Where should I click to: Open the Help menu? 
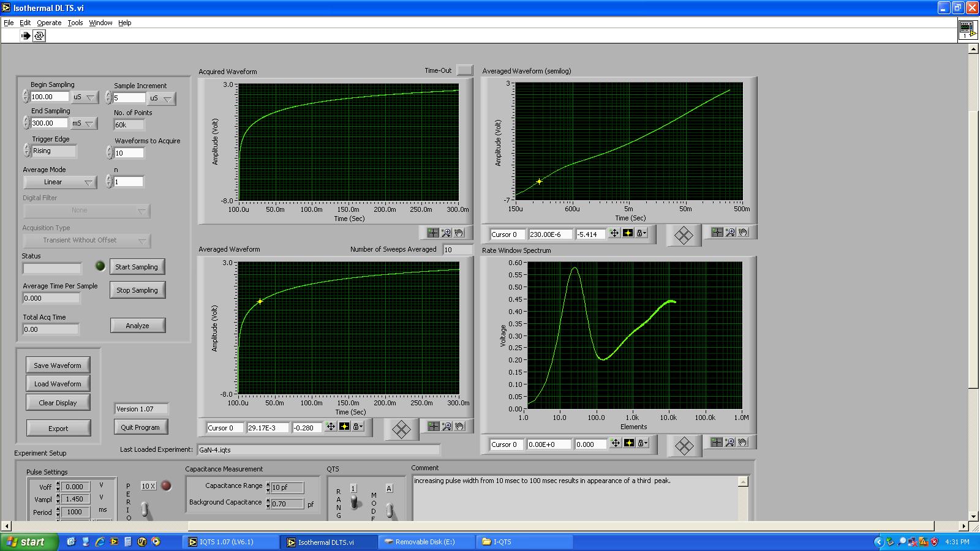coord(125,23)
